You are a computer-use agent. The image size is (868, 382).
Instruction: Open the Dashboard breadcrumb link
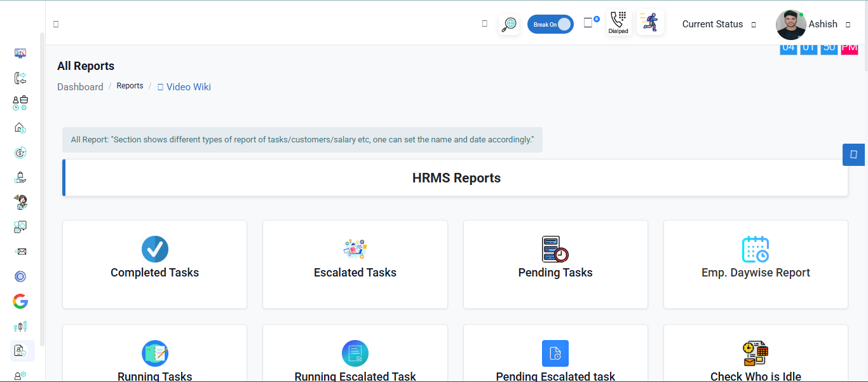pos(80,86)
